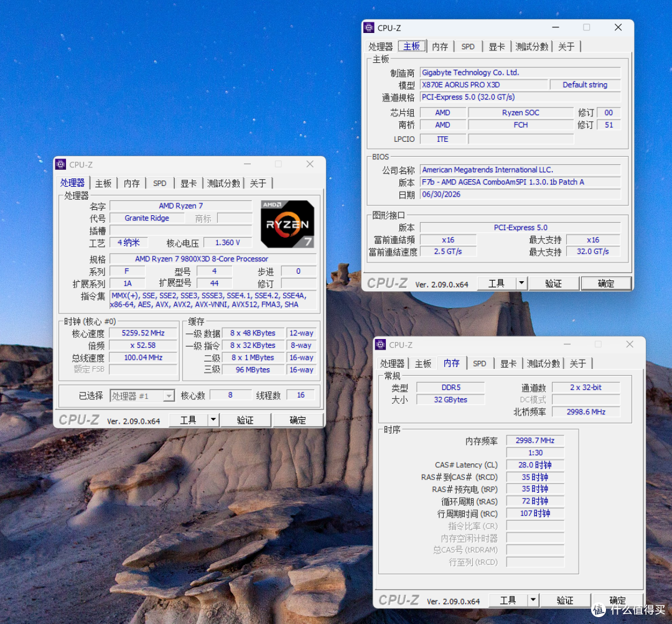Switch to 測試分數 tab in the mainboard window
Screen dimensions: 672x624
point(532,46)
